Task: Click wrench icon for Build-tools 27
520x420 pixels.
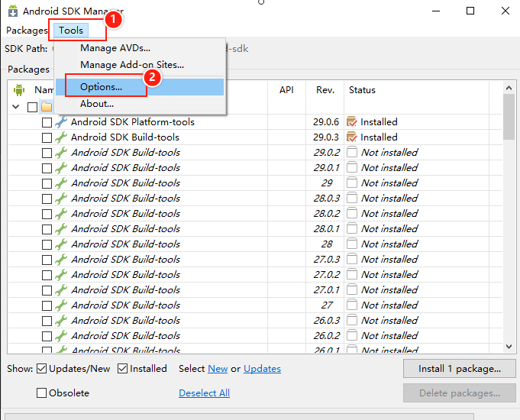Action: pyautogui.click(x=61, y=305)
